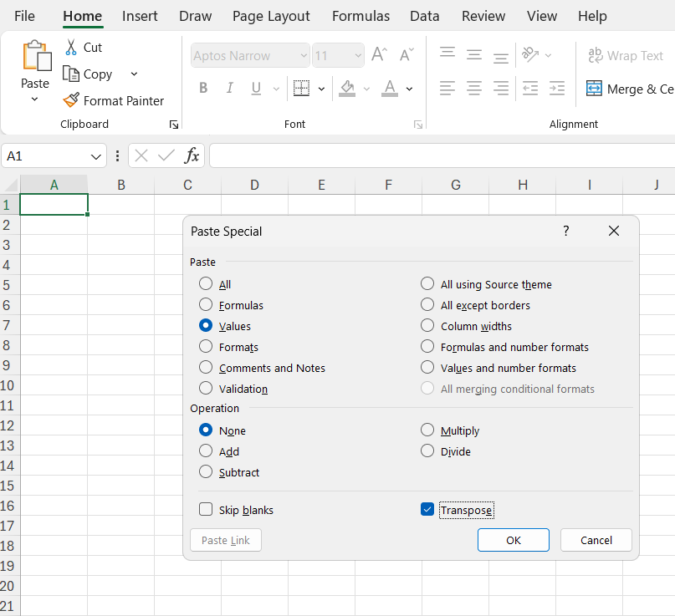Click the Increase Font Size icon

pos(379,54)
